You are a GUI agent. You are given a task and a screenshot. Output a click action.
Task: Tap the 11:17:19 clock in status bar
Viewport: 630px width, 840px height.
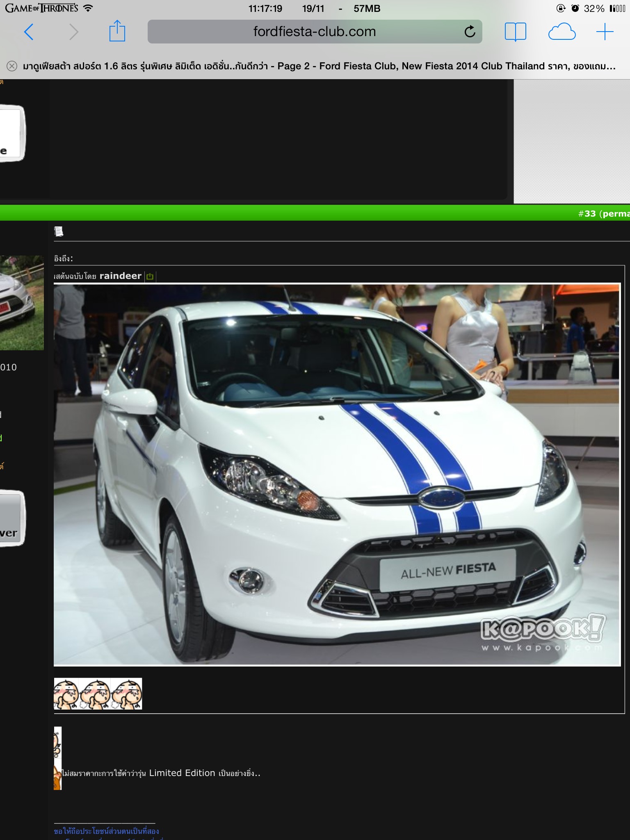click(x=265, y=9)
